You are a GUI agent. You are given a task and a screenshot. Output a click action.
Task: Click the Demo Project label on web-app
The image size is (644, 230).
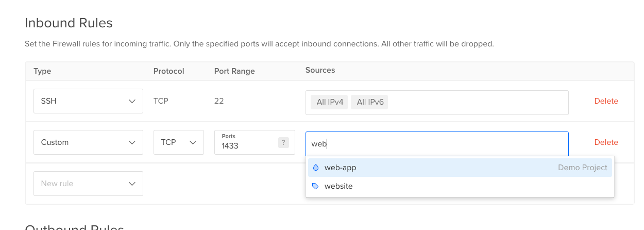[583, 168]
